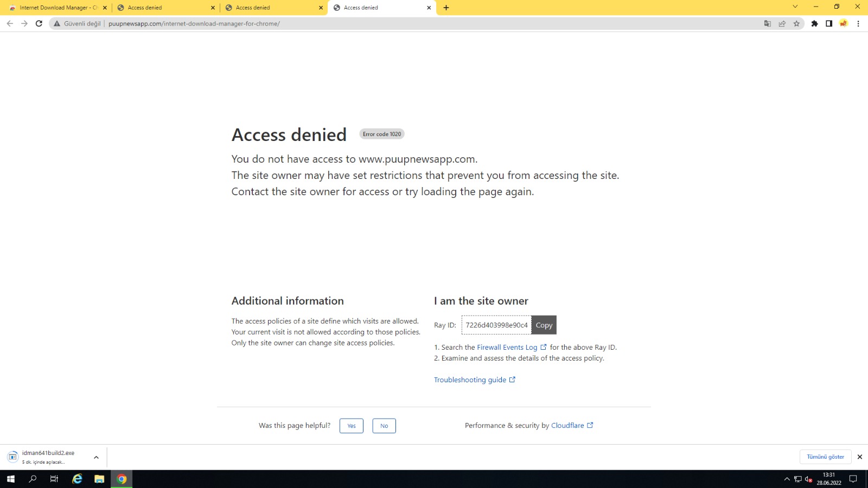Click the Error code 1020 badge

pyautogui.click(x=382, y=134)
